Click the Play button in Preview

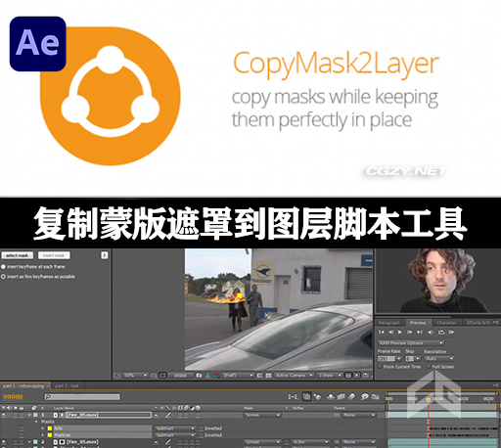(400, 332)
